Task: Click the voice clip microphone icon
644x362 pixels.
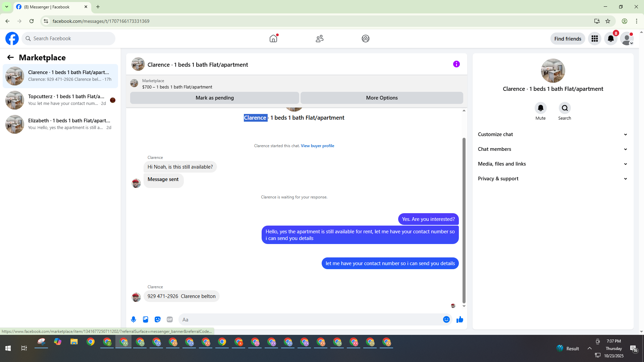Action: (x=133, y=319)
